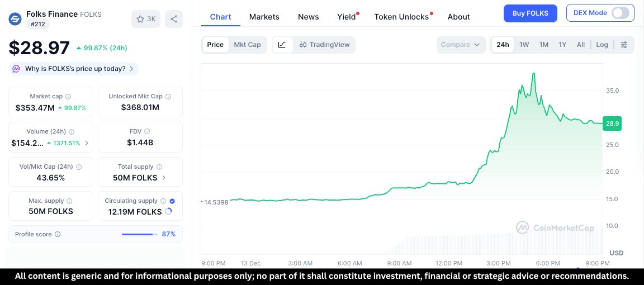
Task: Switch chart to Mkt Cap
Action: tap(247, 45)
